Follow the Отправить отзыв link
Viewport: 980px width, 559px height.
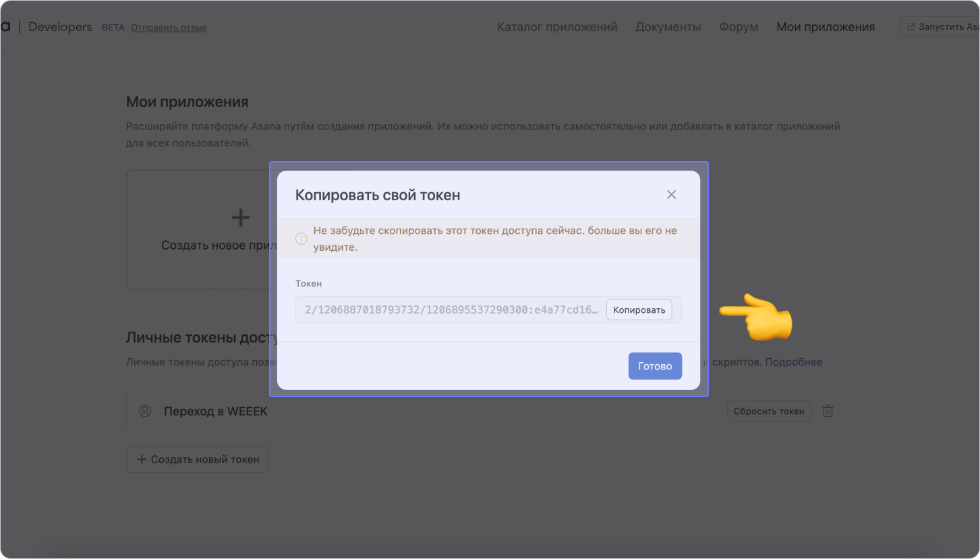(x=169, y=28)
